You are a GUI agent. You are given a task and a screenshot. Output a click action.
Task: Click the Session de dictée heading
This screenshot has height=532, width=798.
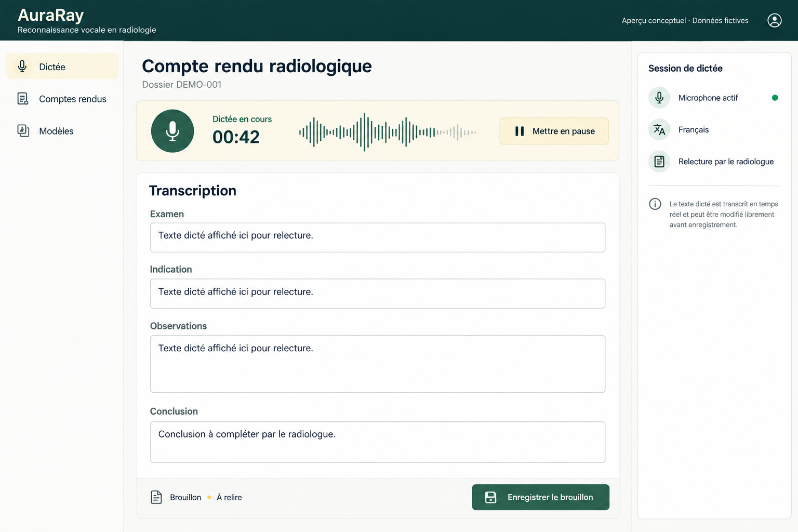[685, 68]
